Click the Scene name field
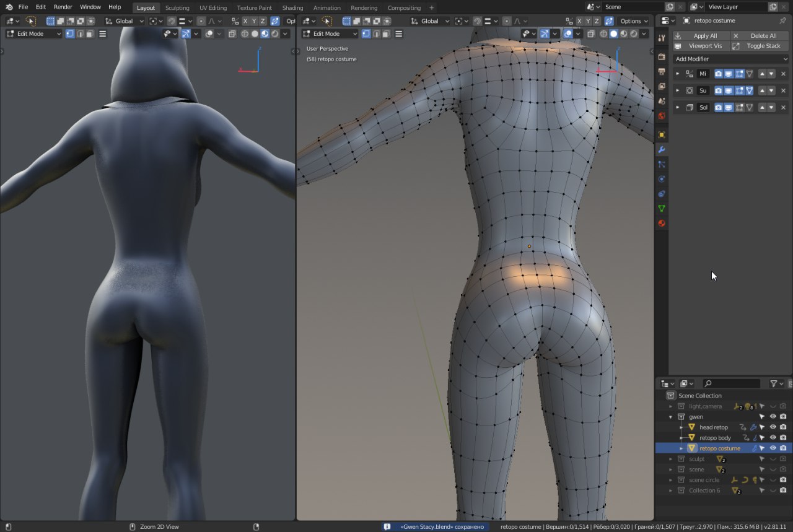The height and width of the screenshot is (532, 793). (x=633, y=7)
